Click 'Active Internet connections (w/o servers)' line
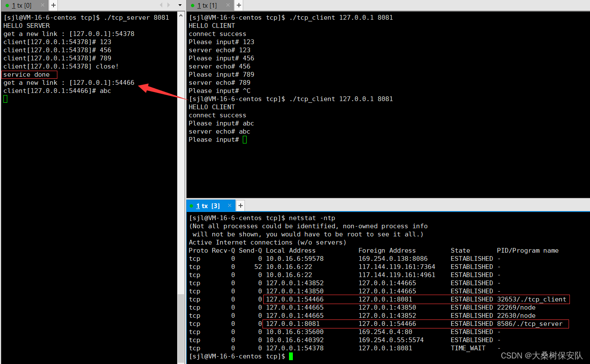Image resolution: width=590 pixels, height=364 pixels. pyautogui.click(x=268, y=242)
